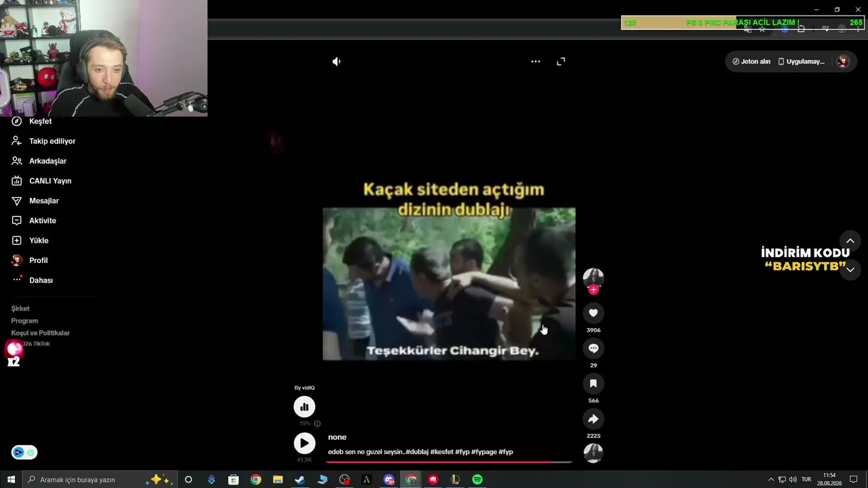Expand the Program footer section

click(x=24, y=321)
